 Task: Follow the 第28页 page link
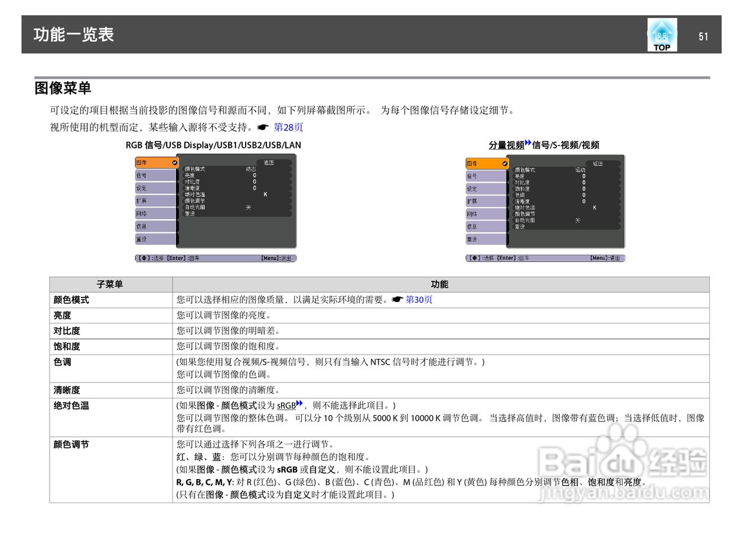[289, 127]
